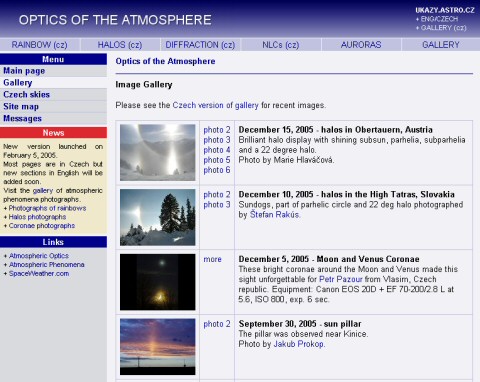Open the HALOS (cz) tab
Image resolution: width=480 pixels, height=382 pixels.
[x=120, y=45]
